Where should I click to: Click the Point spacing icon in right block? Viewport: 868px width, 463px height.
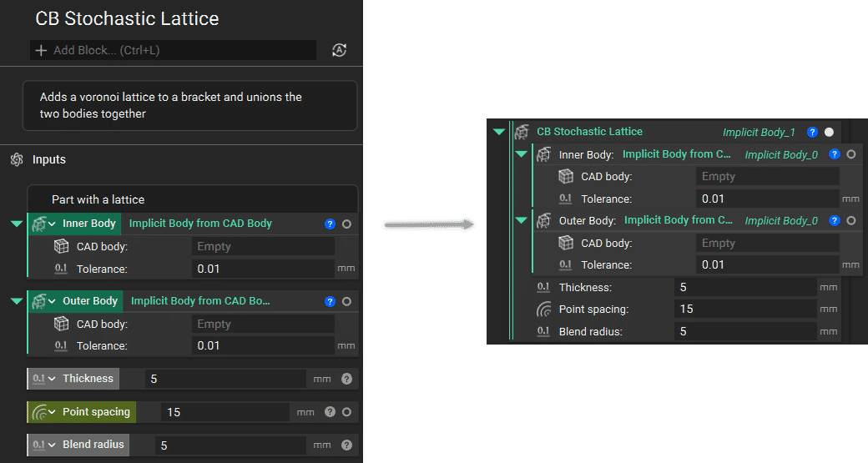pos(543,310)
